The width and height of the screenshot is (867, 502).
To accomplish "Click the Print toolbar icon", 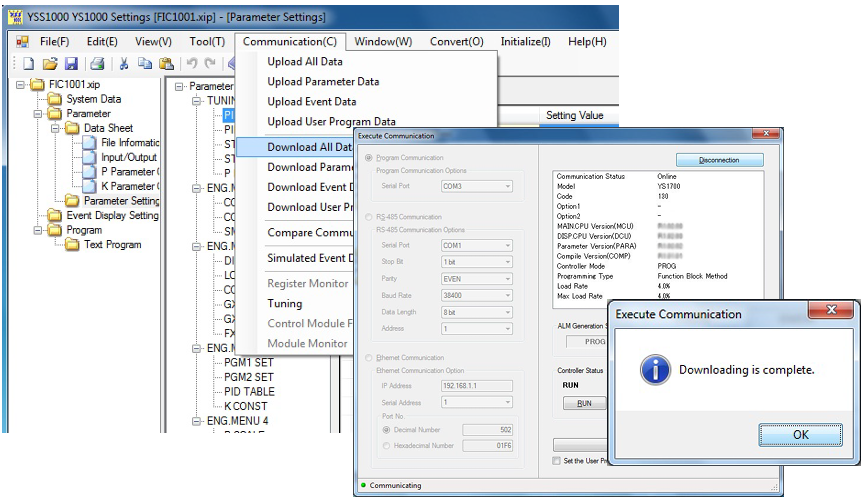I will click(98, 63).
